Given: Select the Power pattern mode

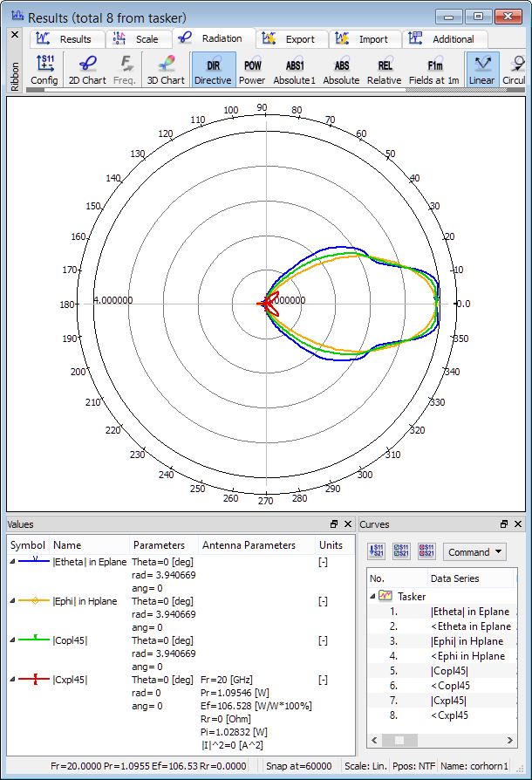Looking at the screenshot, I should tap(252, 70).
